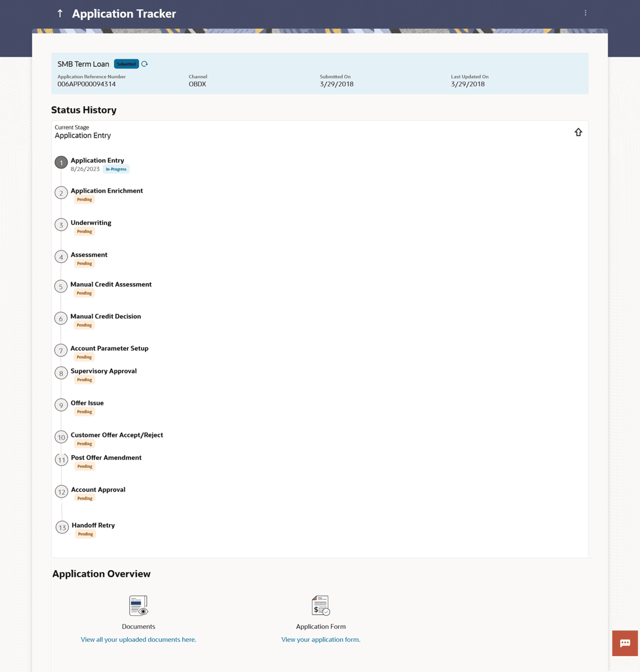Click the Submitted On date 3/29/2018
Image resolution: width=640 pixels, height=672 pixels.
[x=337, y=84]
